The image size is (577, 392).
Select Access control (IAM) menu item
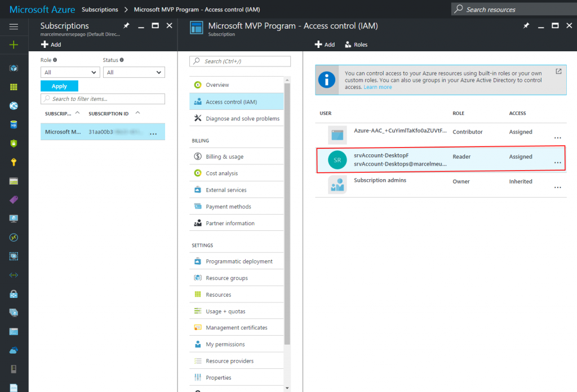pyautogui.click(x=236, y=102)
